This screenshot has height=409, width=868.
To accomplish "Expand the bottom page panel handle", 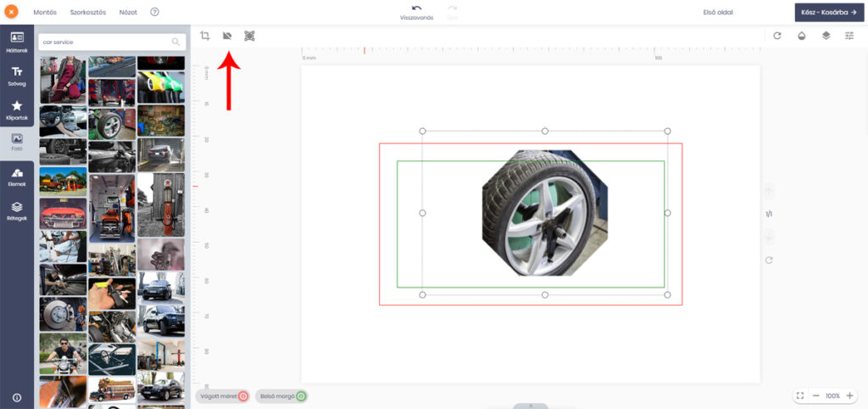I will [x=531, y=406].
